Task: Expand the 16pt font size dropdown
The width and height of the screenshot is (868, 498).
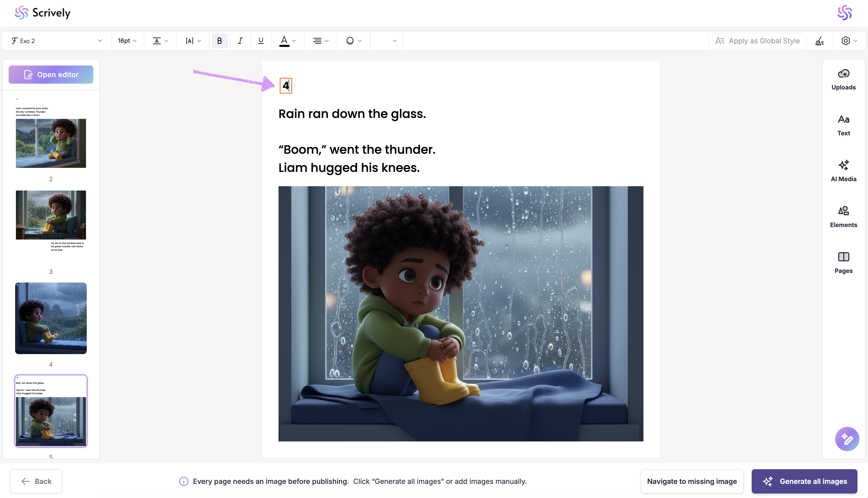Action: click(x=127, y=41)
